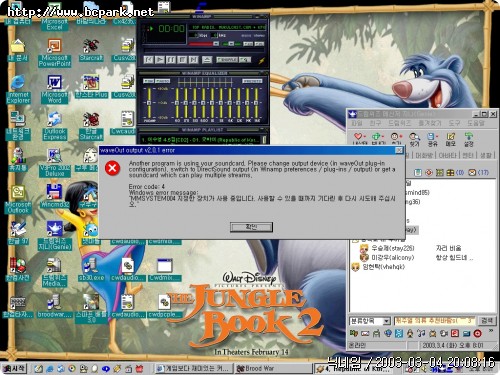Expand dropdown arrow next to heart icon
This screenshot has width=500, height=375.
coord(365,137)
